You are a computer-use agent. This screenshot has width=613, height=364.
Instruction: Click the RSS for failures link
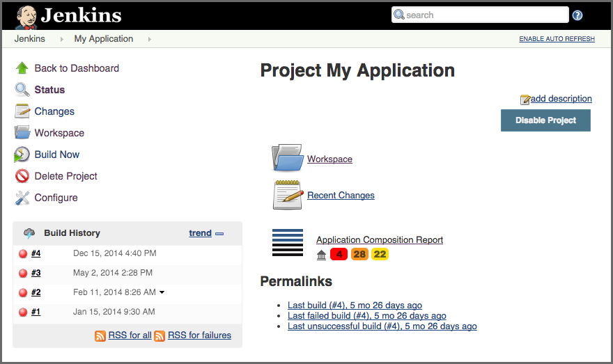(199, 335)
